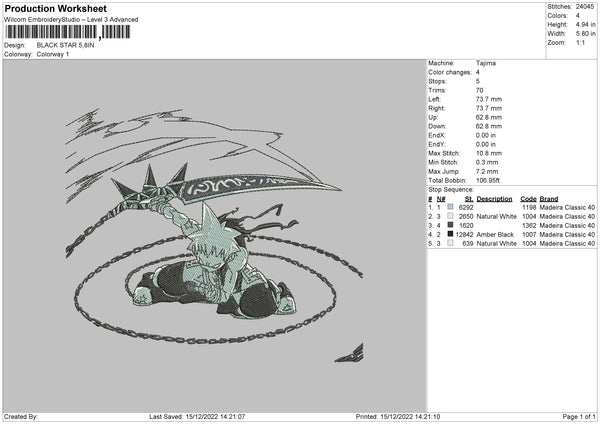Viewport: 600px width, 424px height.
Task: Click the barcode under the header
Action: point(67,32)
